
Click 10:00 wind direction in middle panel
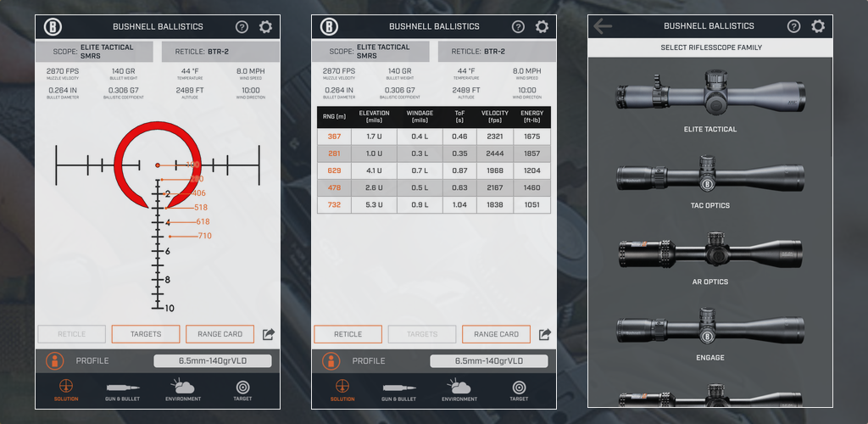(527, 92)
